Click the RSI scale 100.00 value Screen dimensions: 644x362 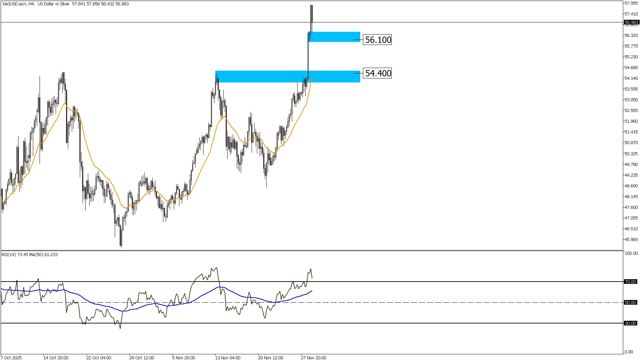pos(631,253)
